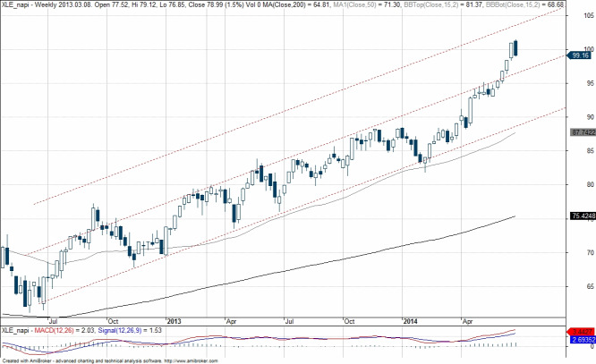Image resolution: width=596 pixels, height=364 pixels.
Task: Click the 0 label on MACD axis
Action: 592,346
